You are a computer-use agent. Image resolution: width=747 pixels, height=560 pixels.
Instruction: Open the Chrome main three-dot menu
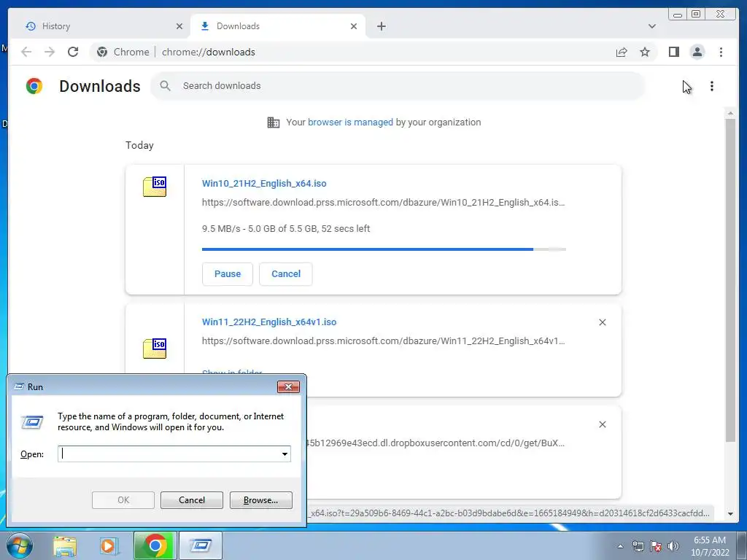point(721,52)
